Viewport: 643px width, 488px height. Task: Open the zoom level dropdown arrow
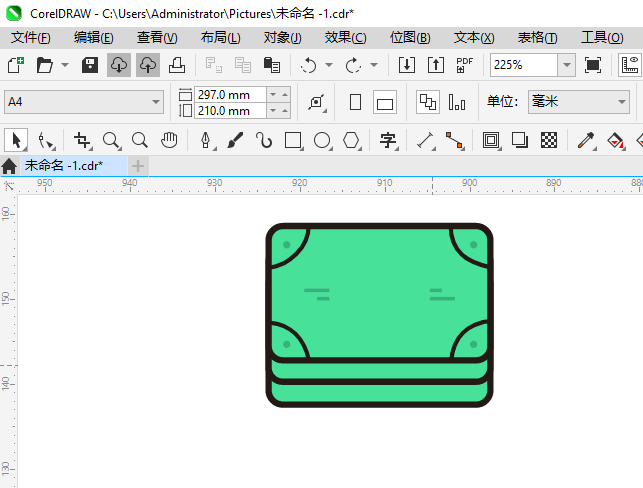(x=566, y=65)
